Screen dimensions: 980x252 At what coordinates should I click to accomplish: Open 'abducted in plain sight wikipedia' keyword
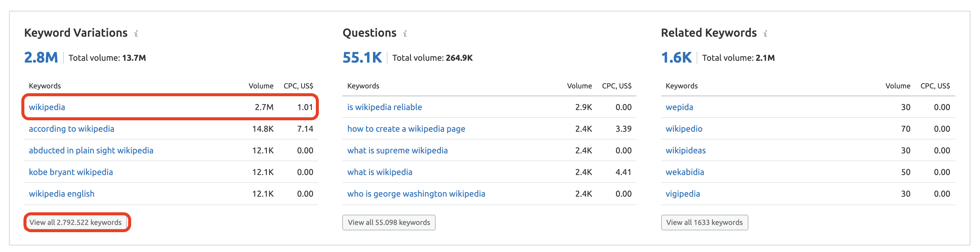[91, 151]
